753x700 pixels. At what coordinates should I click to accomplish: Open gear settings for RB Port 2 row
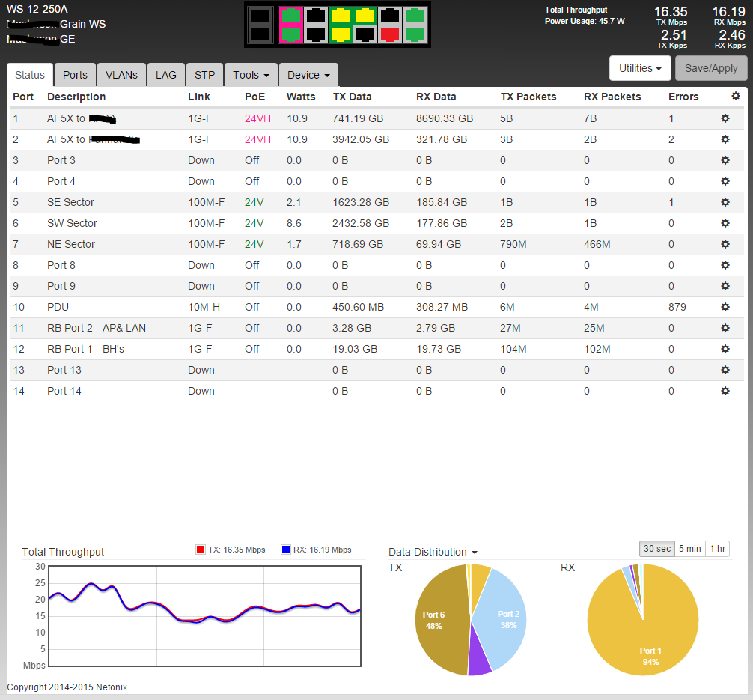[x=725, y=328]
